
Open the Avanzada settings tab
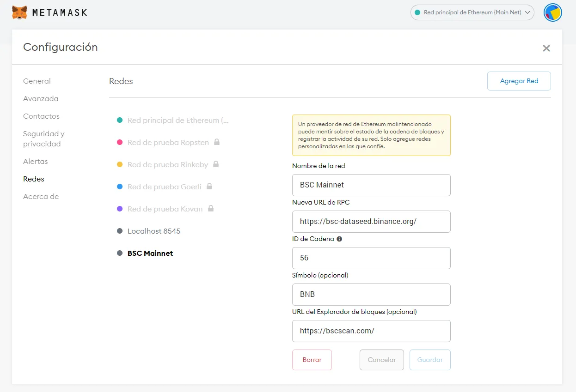point(41,98)
